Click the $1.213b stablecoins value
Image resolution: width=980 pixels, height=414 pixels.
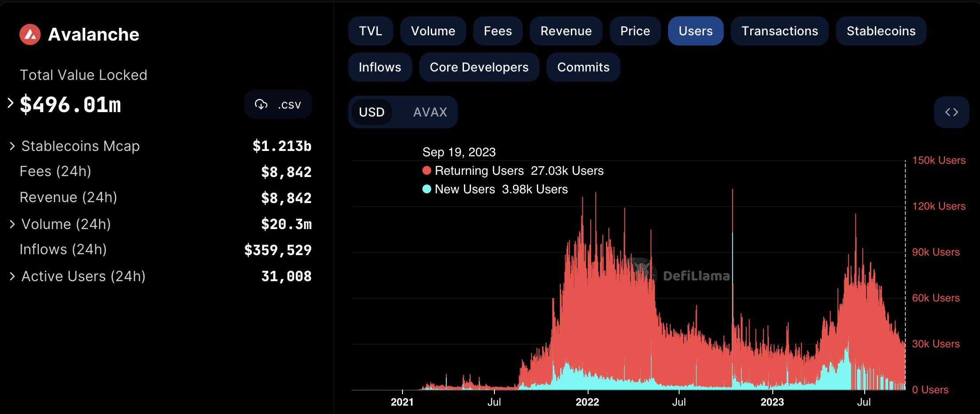click(282, 146)
